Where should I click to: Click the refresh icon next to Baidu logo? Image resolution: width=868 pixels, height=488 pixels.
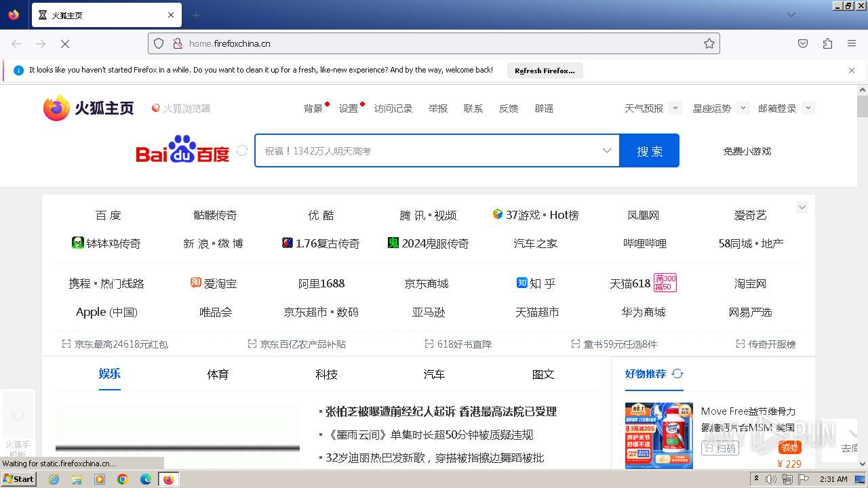242,150
